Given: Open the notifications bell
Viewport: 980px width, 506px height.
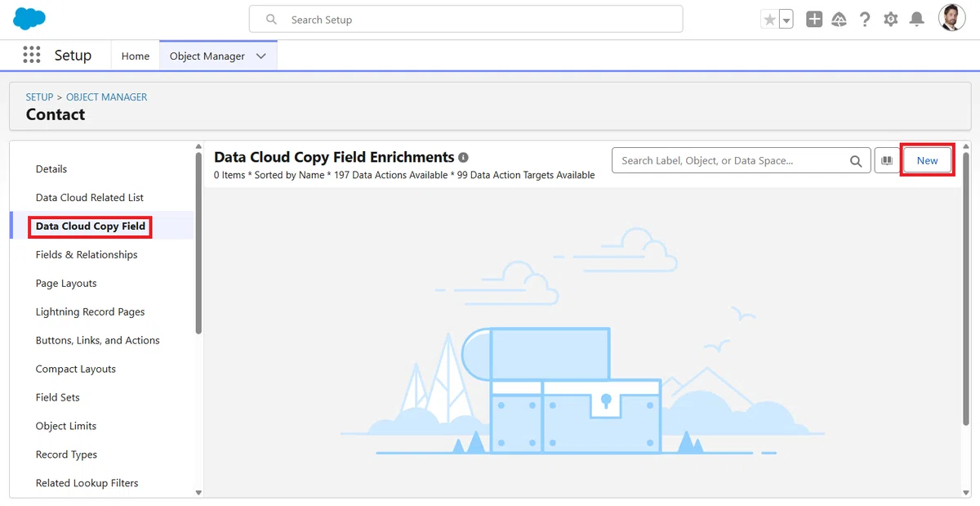Looking at the screenshot, I should tap(917, 19).
